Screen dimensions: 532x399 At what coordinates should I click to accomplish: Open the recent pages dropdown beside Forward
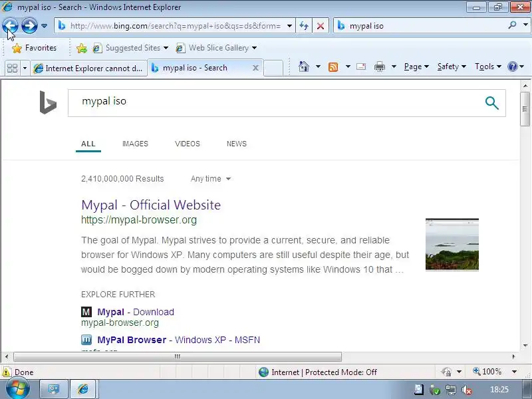coord(44,26)
